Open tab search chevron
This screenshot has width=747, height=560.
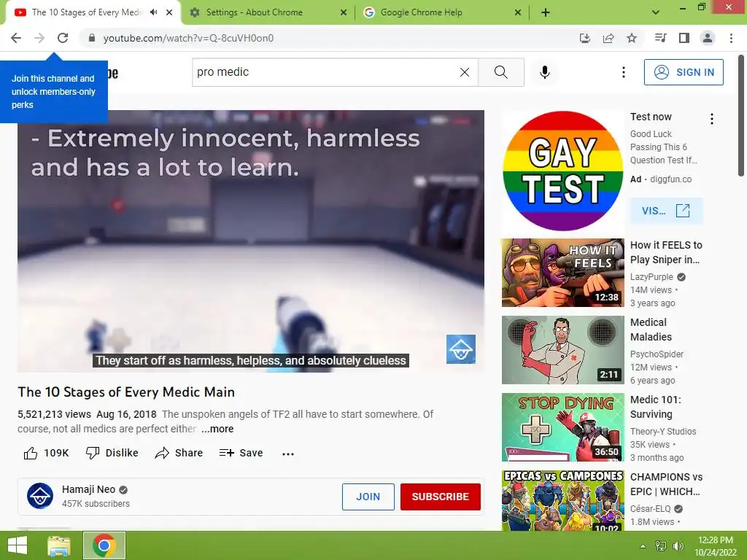(x=656, y=12)
